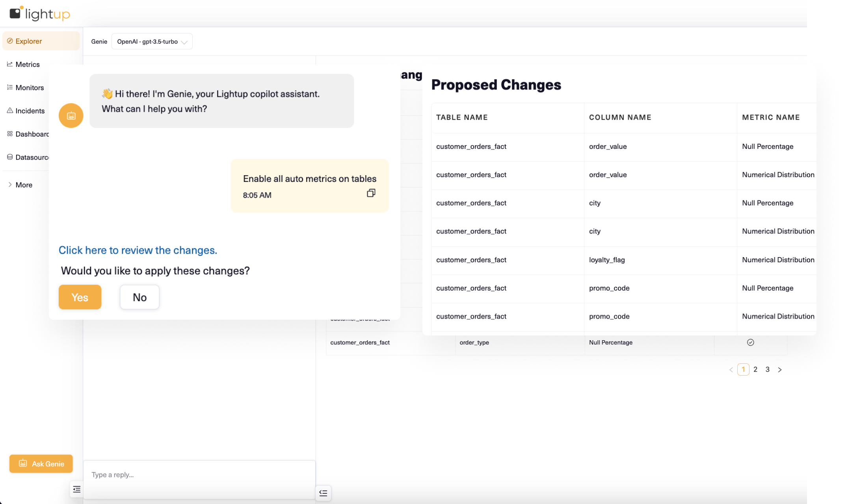The height and width of the screenshot is (504, 848).
Task: Open the OpenAI gpt-3.5-turbo model dropdown
Action: point(152,42)
